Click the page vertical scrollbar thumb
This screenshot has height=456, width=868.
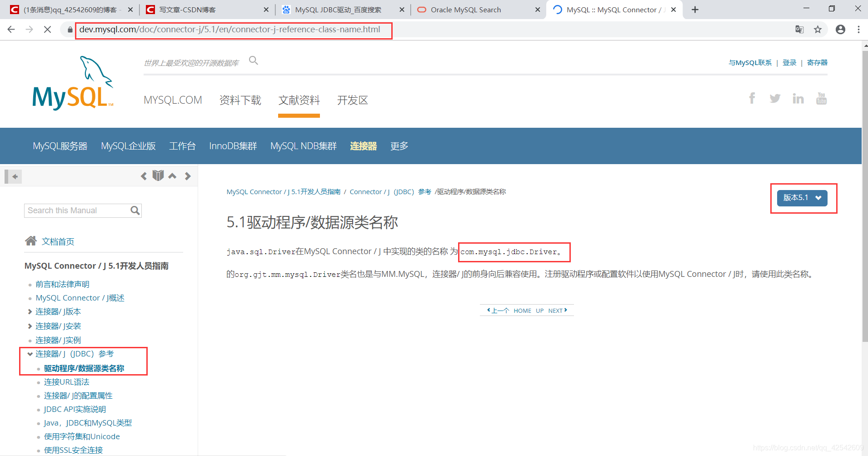[865, 195]
